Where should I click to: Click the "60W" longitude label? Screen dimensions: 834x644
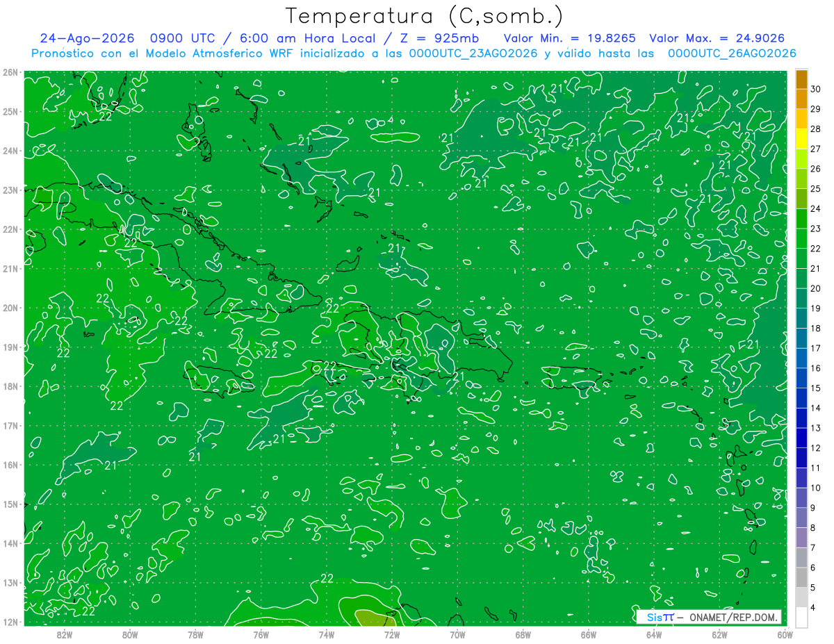[785, 634]
